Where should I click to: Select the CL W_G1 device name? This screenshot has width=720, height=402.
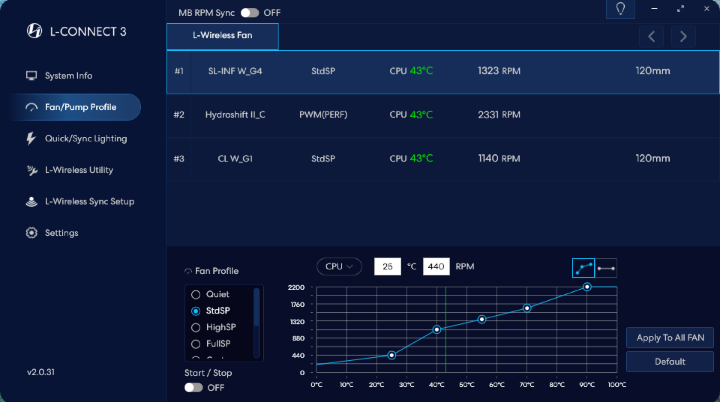click(x=235, y=159)
